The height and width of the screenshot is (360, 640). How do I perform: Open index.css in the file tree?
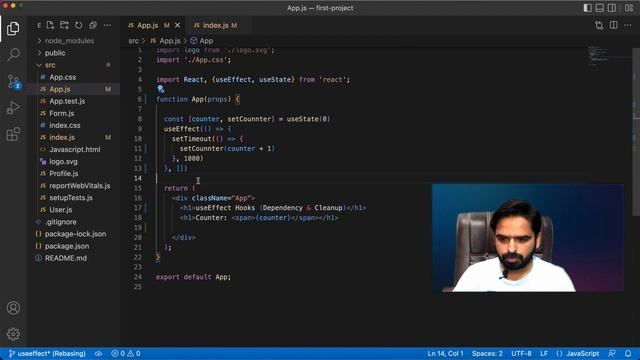pyautogui.click(x=64, y=125)
